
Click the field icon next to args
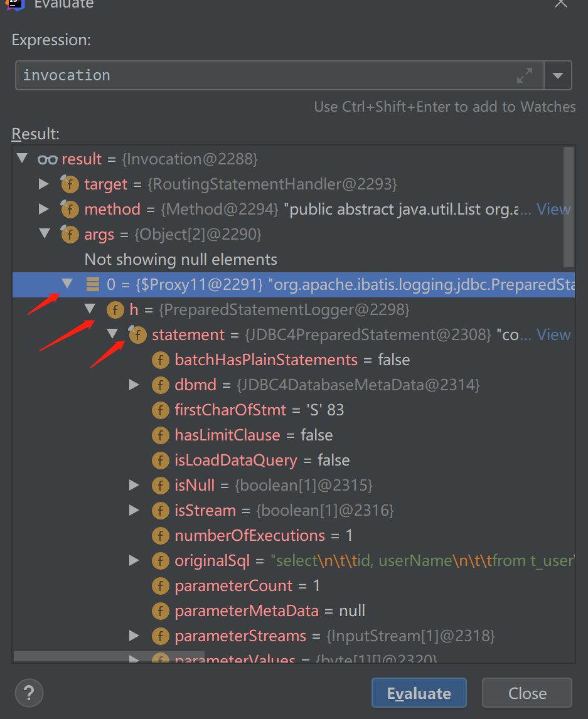pos(70,234)
